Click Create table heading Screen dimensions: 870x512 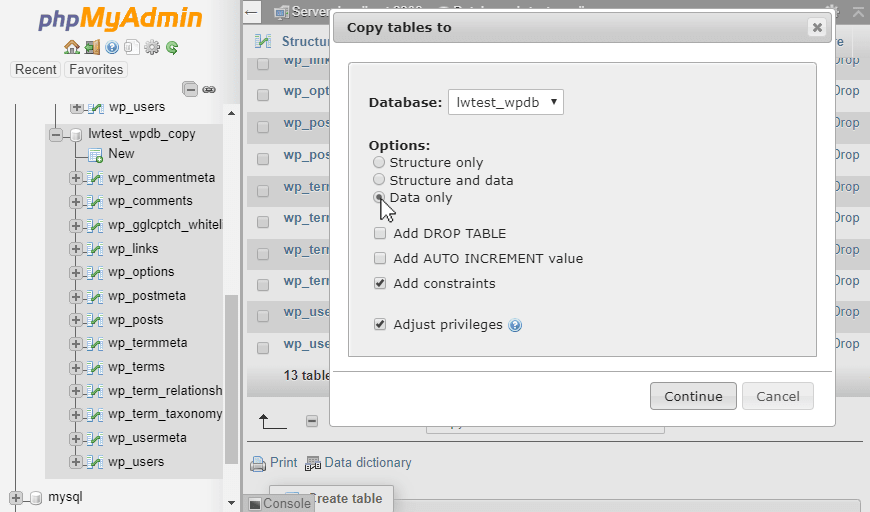pos(347,499)
